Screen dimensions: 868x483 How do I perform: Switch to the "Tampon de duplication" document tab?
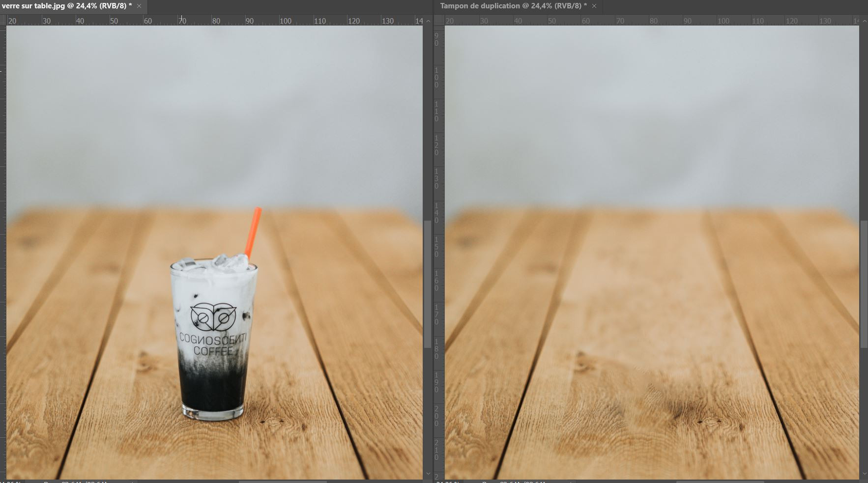point(513,6)
